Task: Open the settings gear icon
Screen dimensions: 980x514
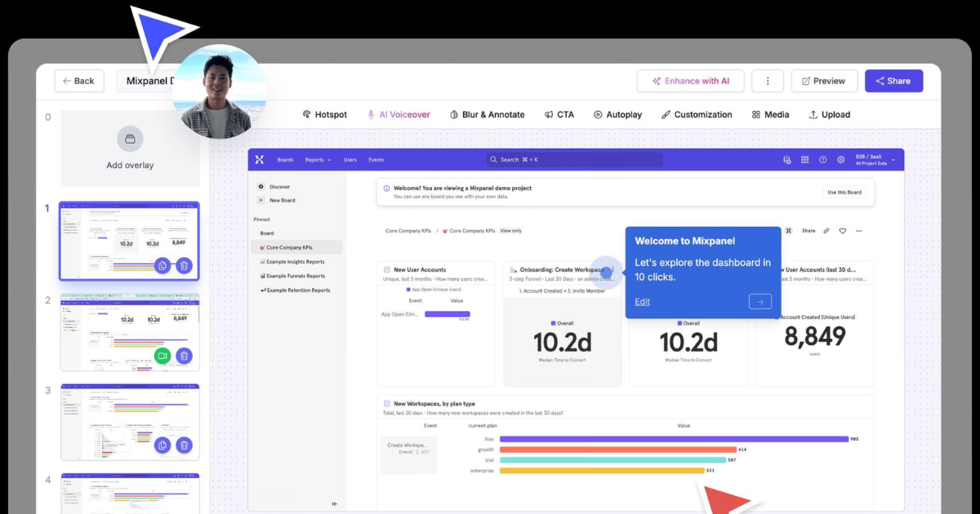Action: click(x=841, y=160)
